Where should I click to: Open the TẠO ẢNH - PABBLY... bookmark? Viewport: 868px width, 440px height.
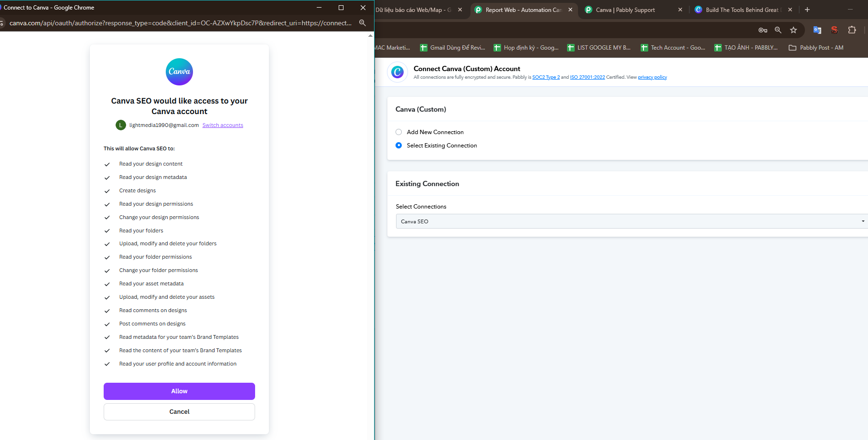[x=746, y=48]
